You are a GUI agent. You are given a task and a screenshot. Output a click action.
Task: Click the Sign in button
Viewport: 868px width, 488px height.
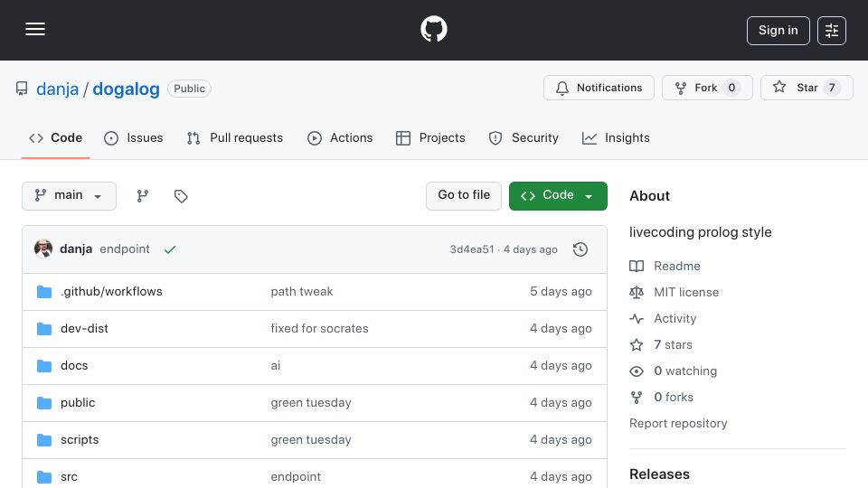778,31
